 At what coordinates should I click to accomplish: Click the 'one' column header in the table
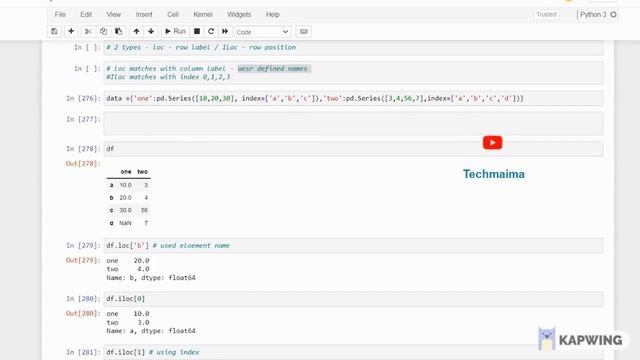click(126, 172)
